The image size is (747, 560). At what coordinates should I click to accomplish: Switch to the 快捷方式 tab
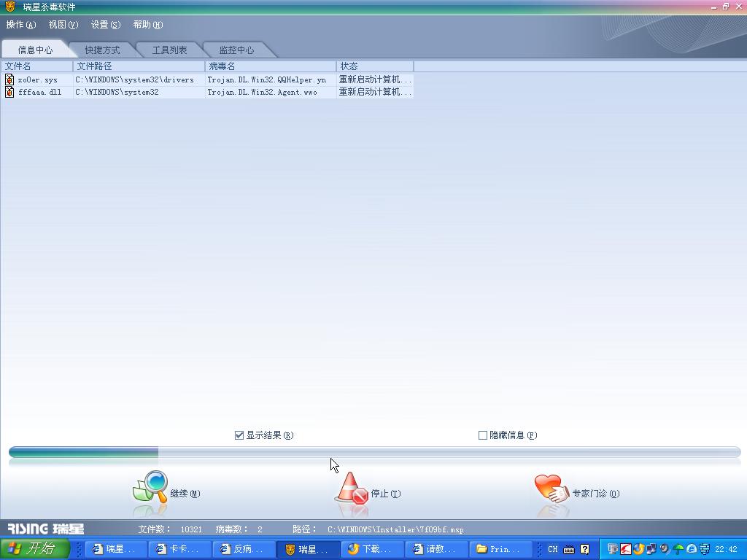(102, 50)
